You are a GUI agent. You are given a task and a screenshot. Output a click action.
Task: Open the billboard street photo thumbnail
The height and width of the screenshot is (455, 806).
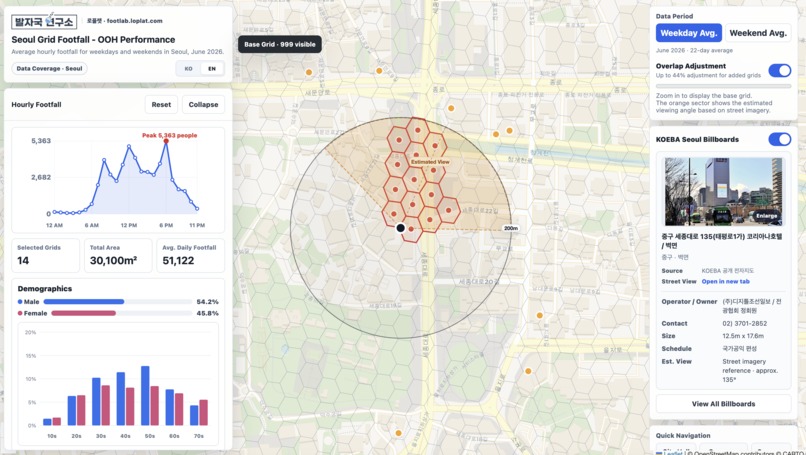click(723, 191)
